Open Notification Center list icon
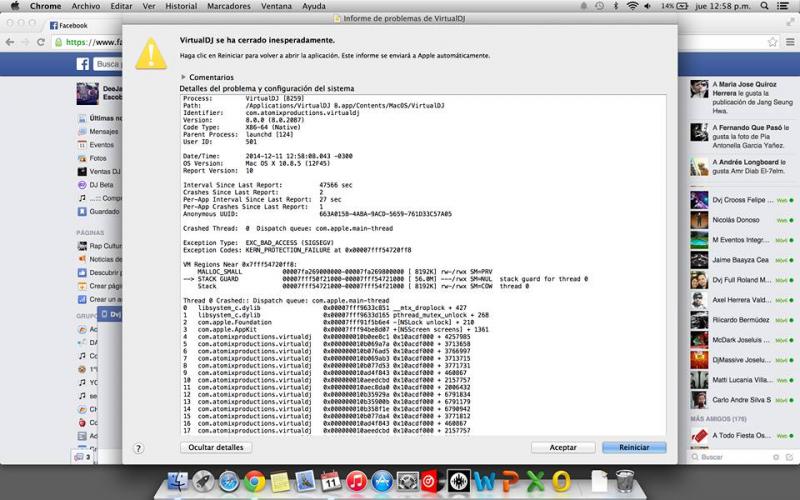800x500 pixels. [x=782, y=6]
